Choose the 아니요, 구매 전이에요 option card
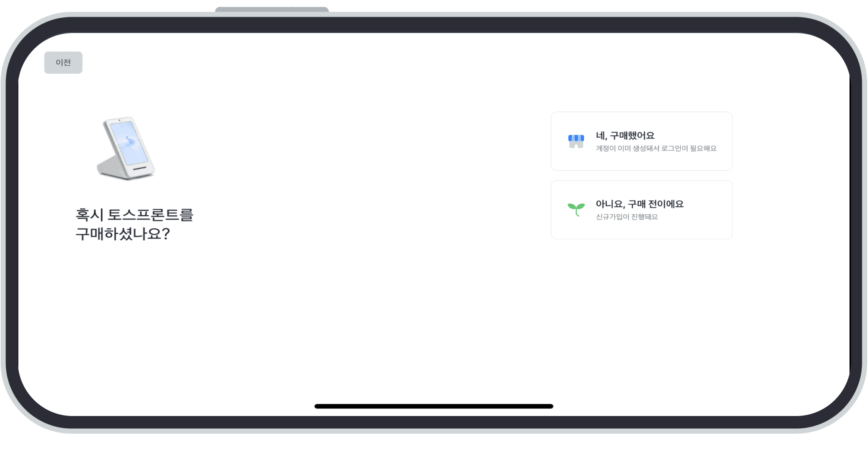The image size is (868, 455). 641,210
